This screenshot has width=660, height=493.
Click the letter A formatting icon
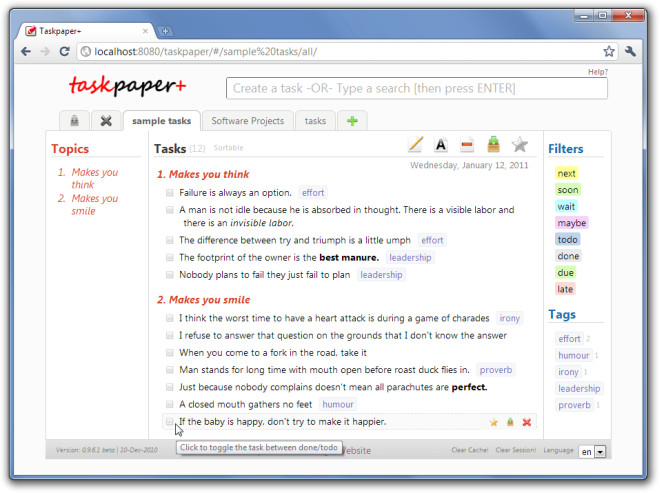pyautogui.click(x=441, y=145)
